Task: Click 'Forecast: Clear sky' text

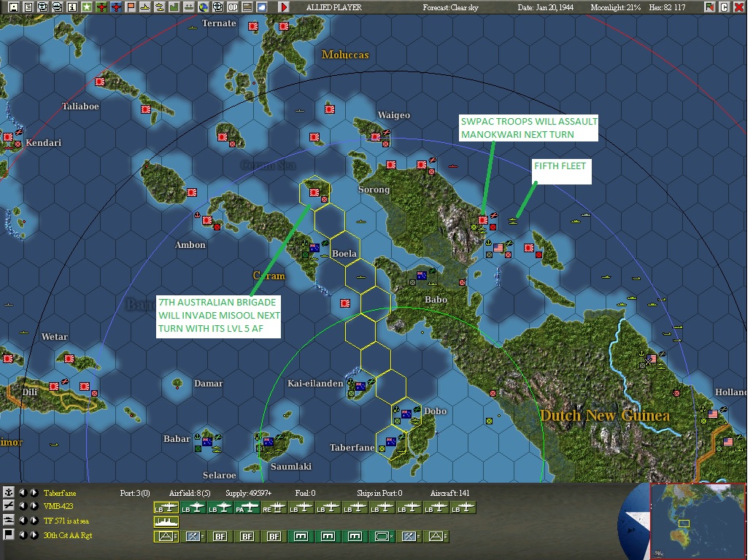Action: (450, 7)
